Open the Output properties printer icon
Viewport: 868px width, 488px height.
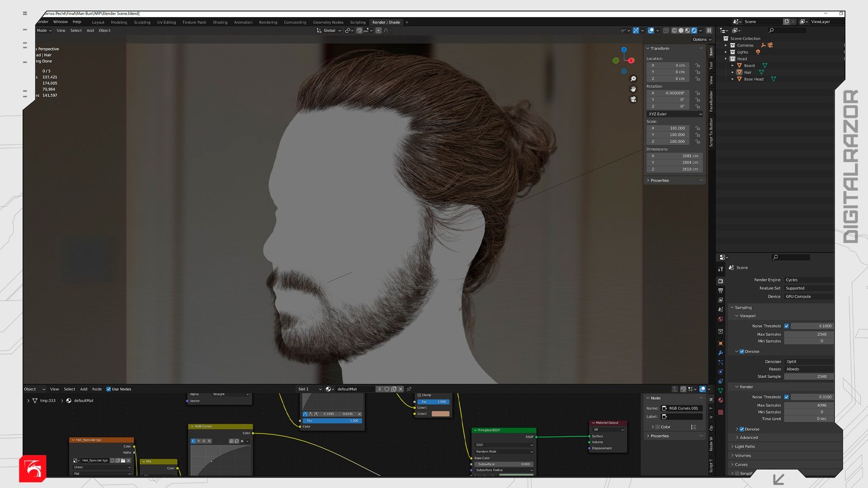[x=721, y=291]
